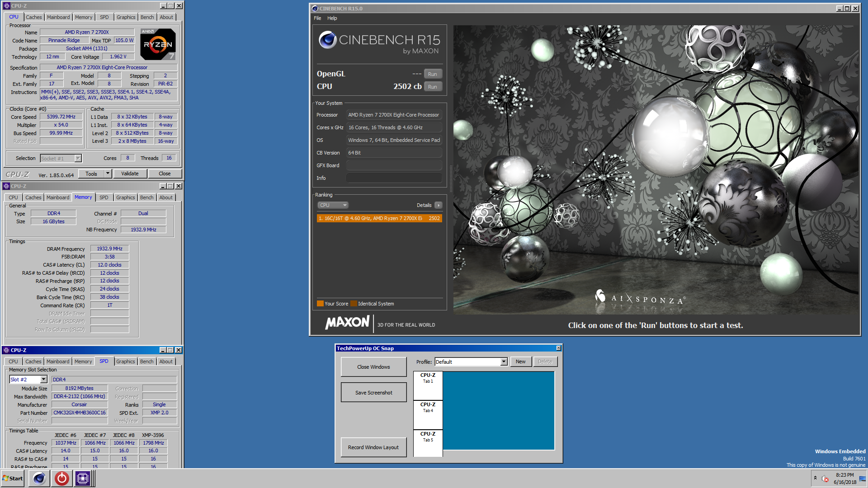Click the Cinebench Processor name field
The width and height of the screenshot is (868, 488).
[394, 115]
